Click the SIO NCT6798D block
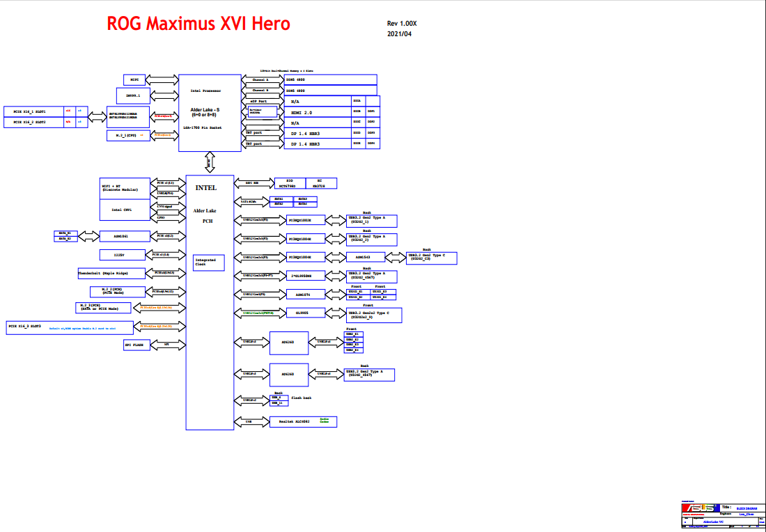The width and height of the screenshot is (766, 532). [290, 183]
